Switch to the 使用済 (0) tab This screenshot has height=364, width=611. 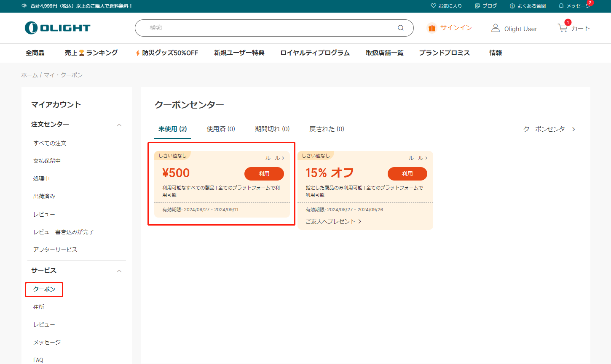pyautogui.click(x=221, y=129)
